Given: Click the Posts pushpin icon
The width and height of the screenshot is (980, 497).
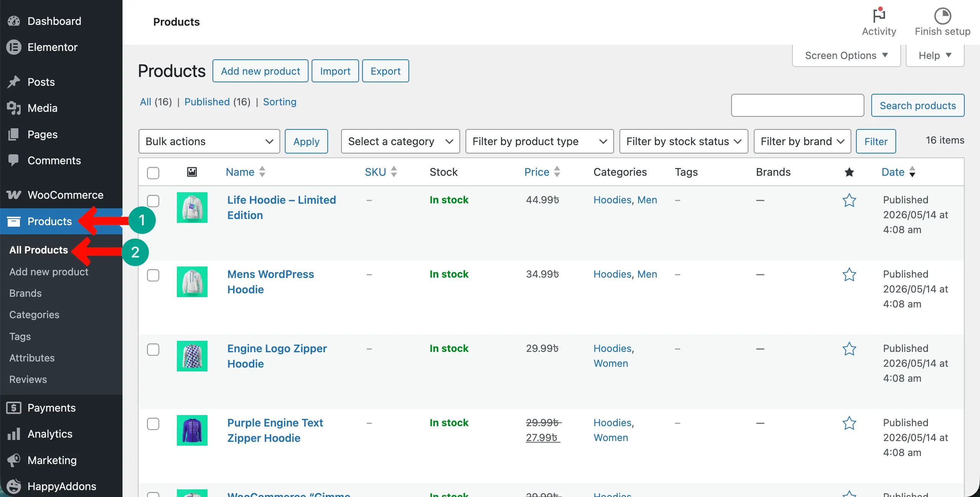Looking at the screenshot, I should (14, 82).
